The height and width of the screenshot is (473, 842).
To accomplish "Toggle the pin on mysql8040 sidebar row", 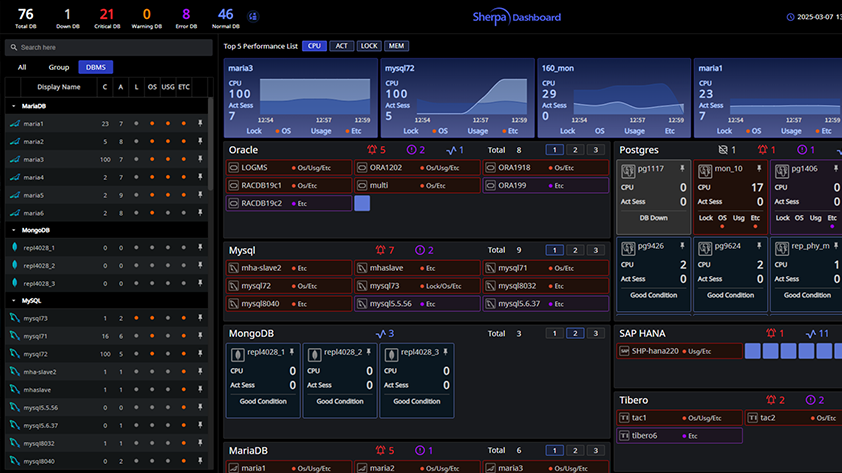I will [x=200, y=461].
